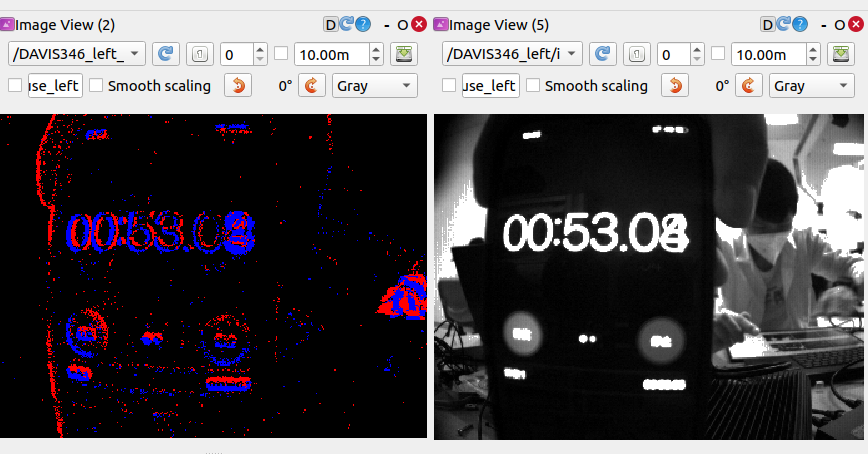
Task: Save image as in Image View (5)
Action: pos(841,54)
